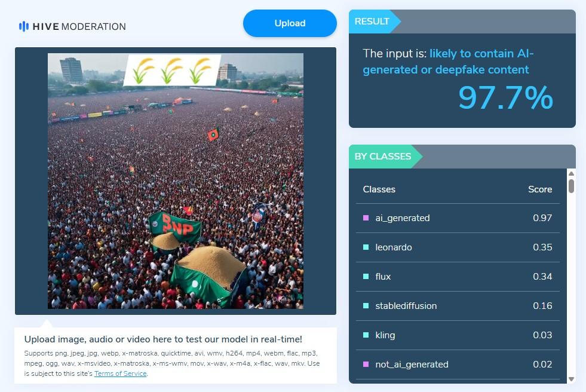Click the flux class teal marker
Screen dimensions: 586x392
click(x=366, y=277)
